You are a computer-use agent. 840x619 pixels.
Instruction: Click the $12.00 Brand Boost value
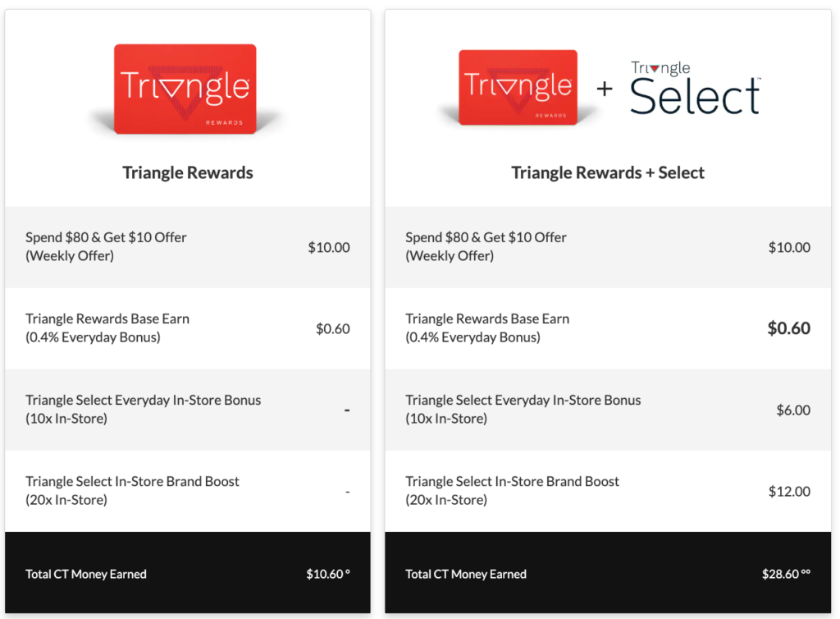coord(789,491)
